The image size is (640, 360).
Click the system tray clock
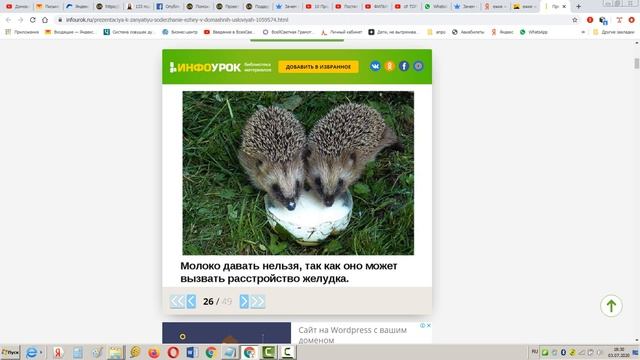(x=619, y=352)
